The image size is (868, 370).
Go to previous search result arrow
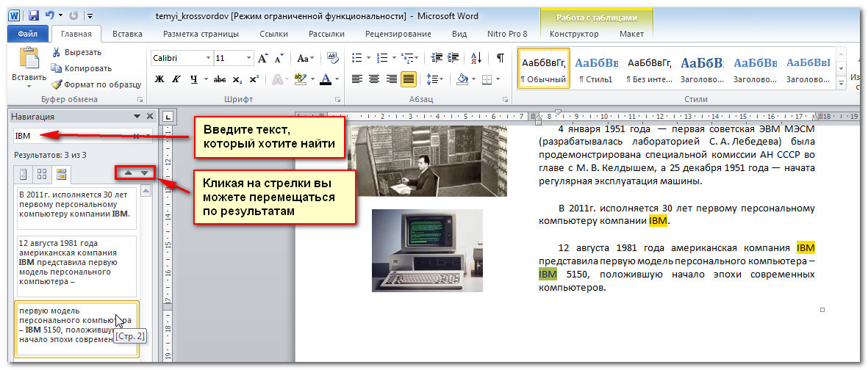click(x=129, y=173)
